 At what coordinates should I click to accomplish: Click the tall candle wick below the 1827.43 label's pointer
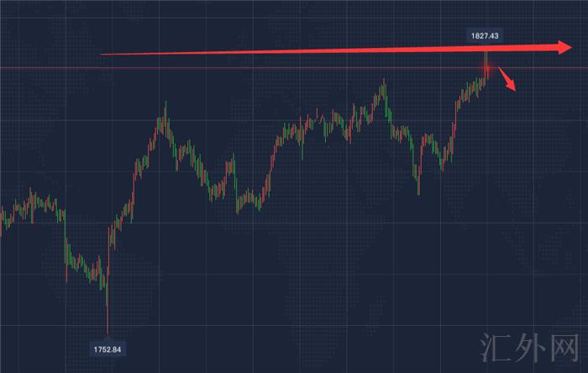(486, 57)
